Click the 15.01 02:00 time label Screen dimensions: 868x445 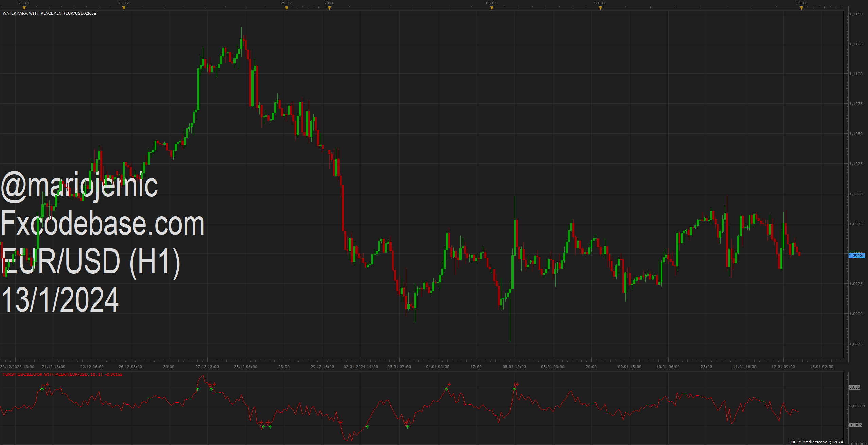pyautogui.click(x=821, y=367)
